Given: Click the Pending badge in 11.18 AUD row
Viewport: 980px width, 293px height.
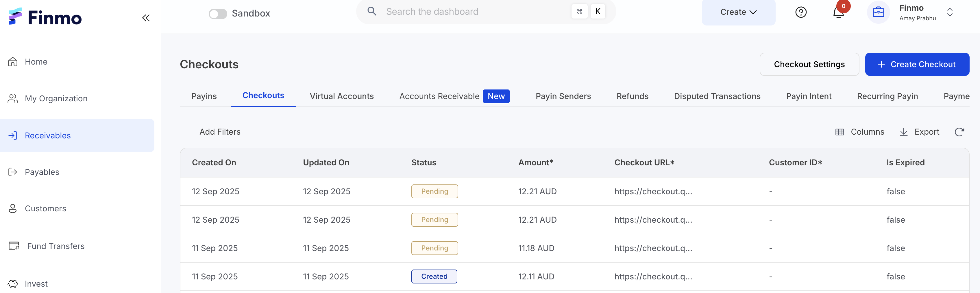Looking at the screenshot, I should pos(434,248).
